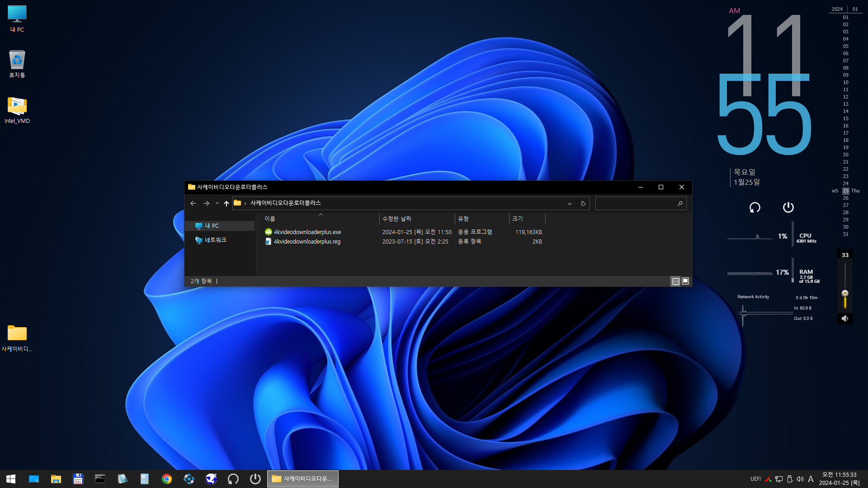This screenshot has width=868, height=488.
Task: Open the red-green triangle tray icon
Action: pyautogui.click(x=768, y=479)
